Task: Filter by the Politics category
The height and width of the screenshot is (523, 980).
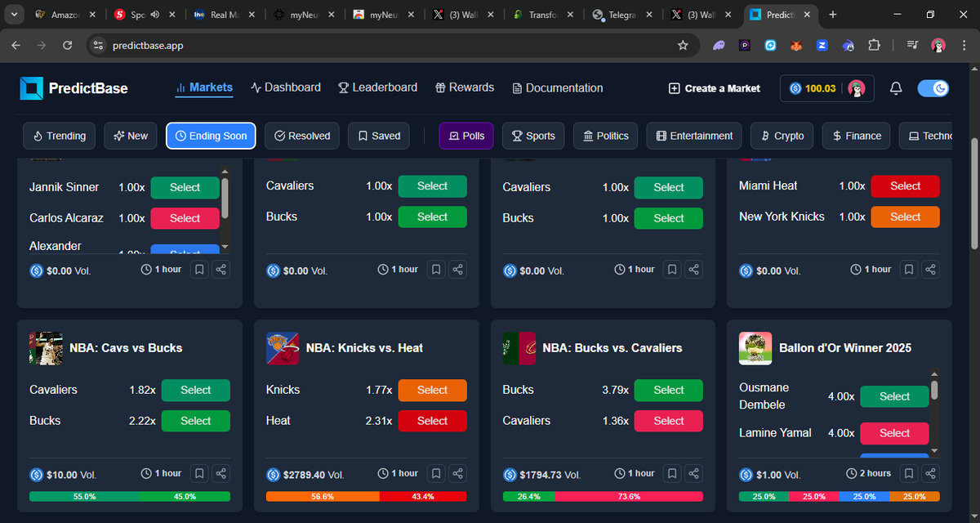Action: (x=606, y=136)
